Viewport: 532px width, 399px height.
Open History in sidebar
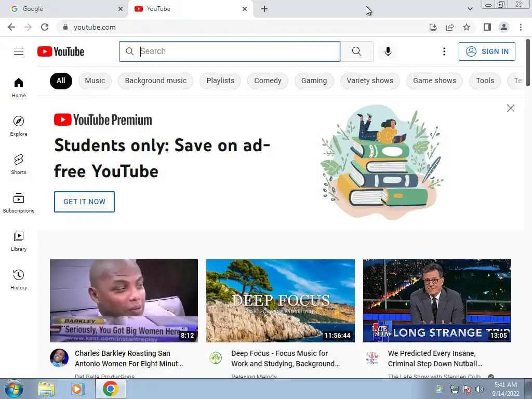coord(19,280)
